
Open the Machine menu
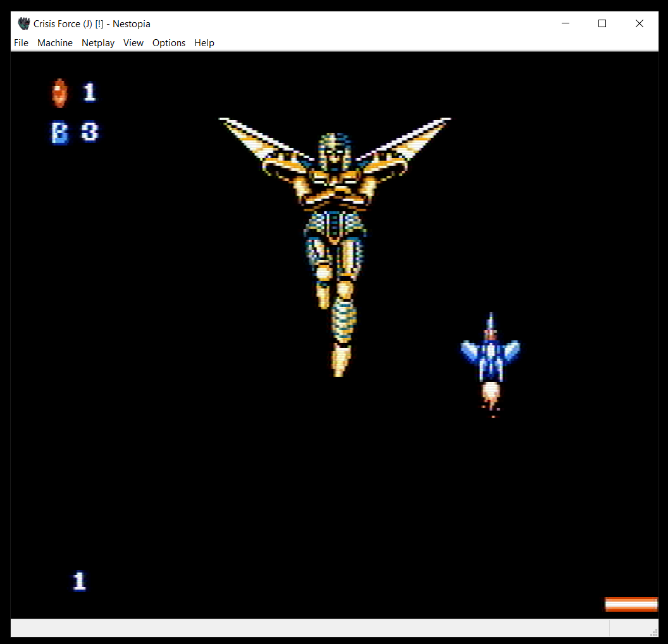tap(55, 43)
